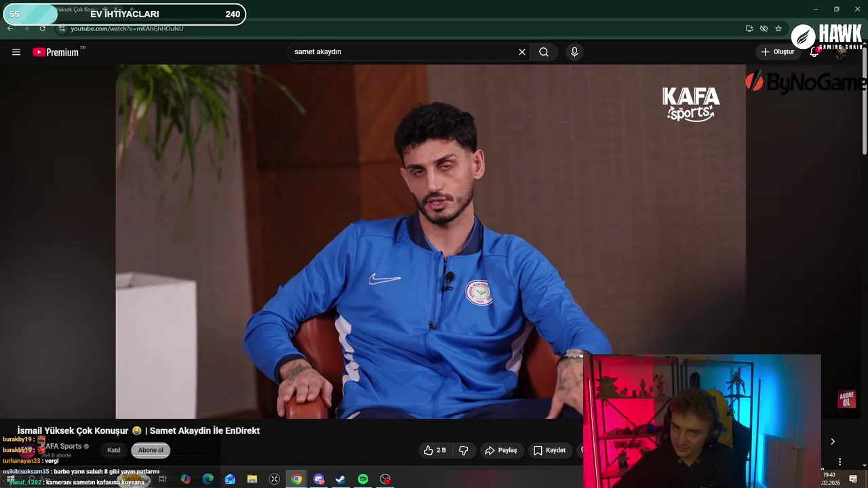The height and width of the screenshot is (488, 868).
Task: Click chat message from turhanayan23 saying vergi
Action: coord(31,461)
